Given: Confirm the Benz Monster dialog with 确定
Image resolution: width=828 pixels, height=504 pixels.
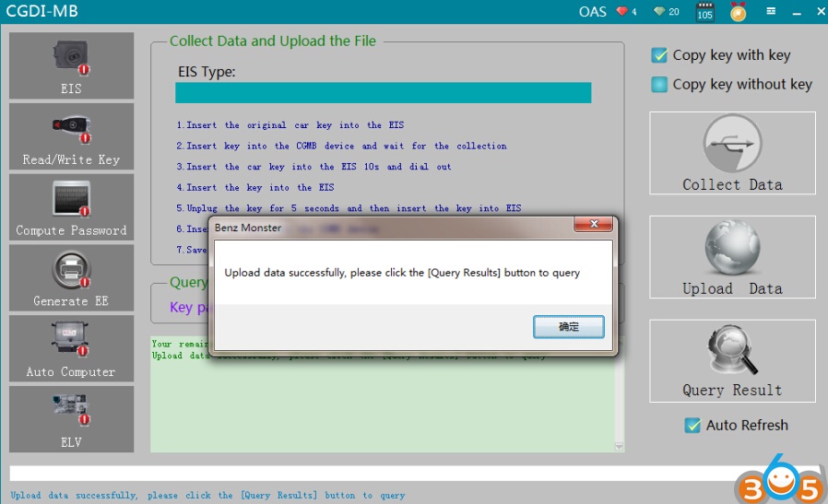Looking at the screenshot, I should pos(569,327).
